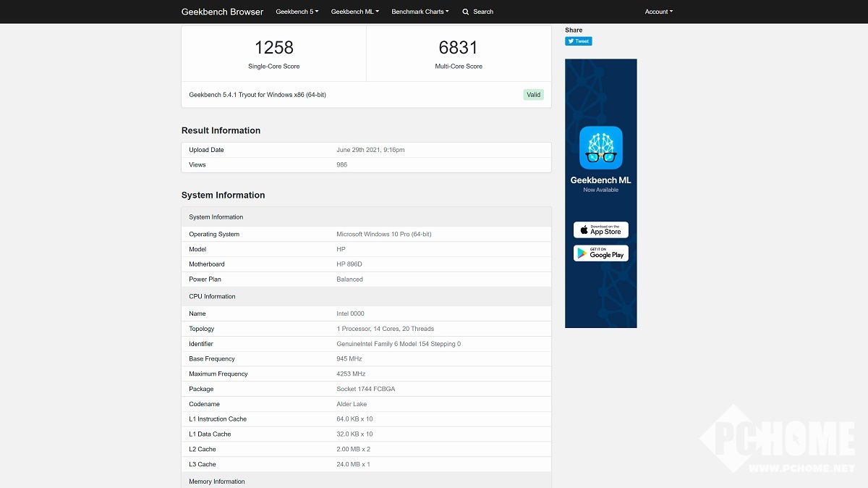Screen dimensions: 868x488
Task: Click the Search magnifier icon
Action: tap(466, 12)
